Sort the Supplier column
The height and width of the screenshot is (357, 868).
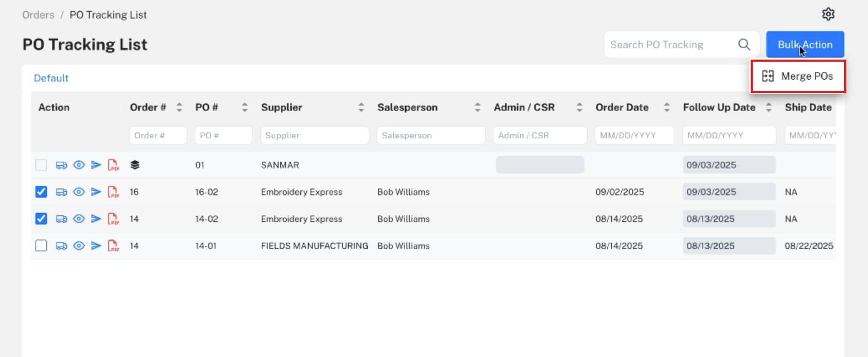361,107
